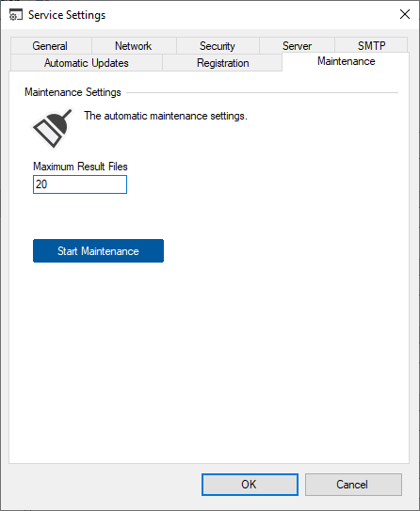Click the automatic maintenance settings description
The height and width of the screenshot is (511, 420).
pyautogui.click(x=166, y=116)
